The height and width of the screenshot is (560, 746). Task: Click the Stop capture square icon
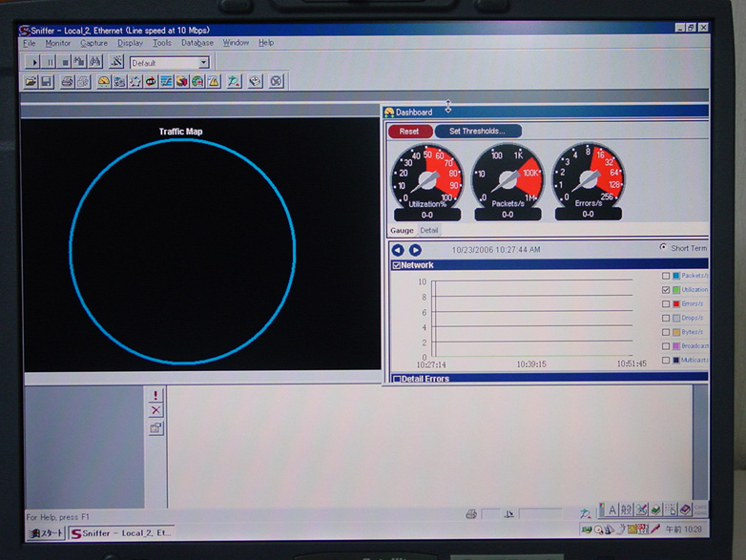coord(65,63)
